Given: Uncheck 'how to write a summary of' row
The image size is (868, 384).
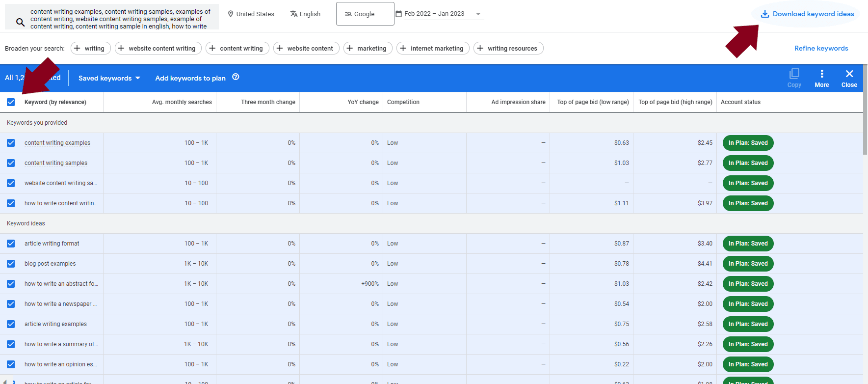Looking at the screenshot, I should click(x=11, y=344).
